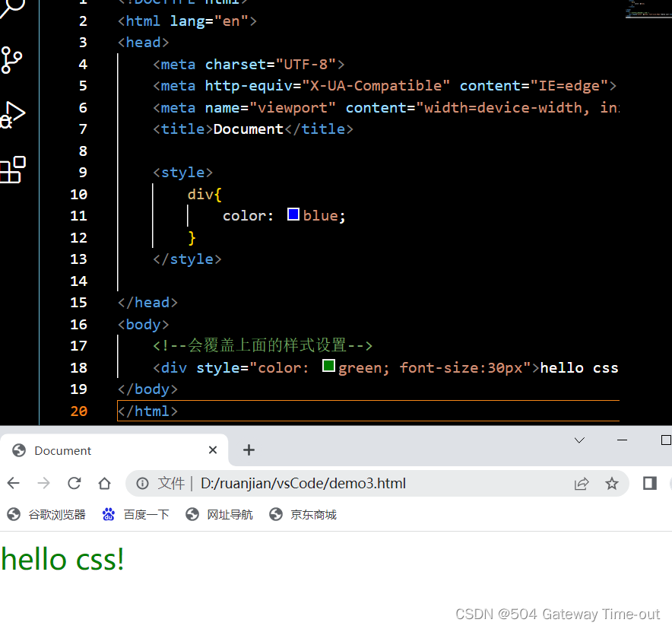
Task: View the site information icon
Action: pos(142,484)
